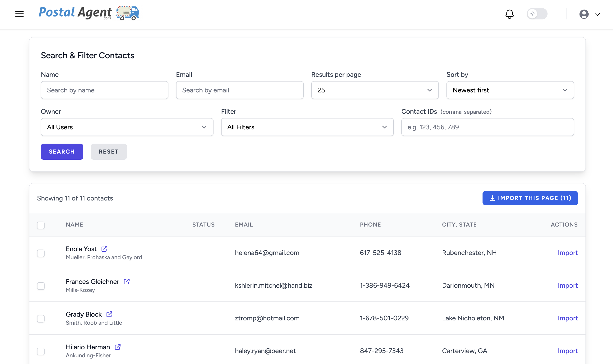Click Import This Page (11) button
The image size is (613, 364).
coord(530,198)
